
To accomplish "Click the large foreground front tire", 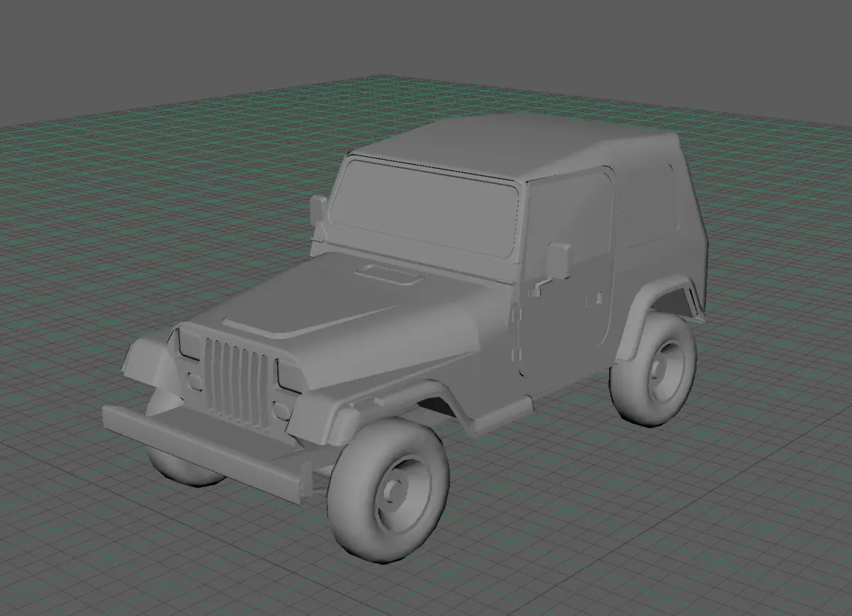I will click(388, 490).
